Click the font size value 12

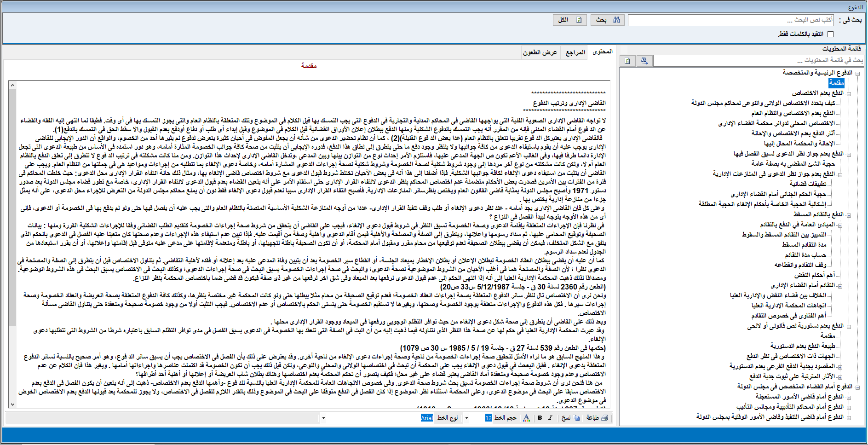[x=488, y=418]
